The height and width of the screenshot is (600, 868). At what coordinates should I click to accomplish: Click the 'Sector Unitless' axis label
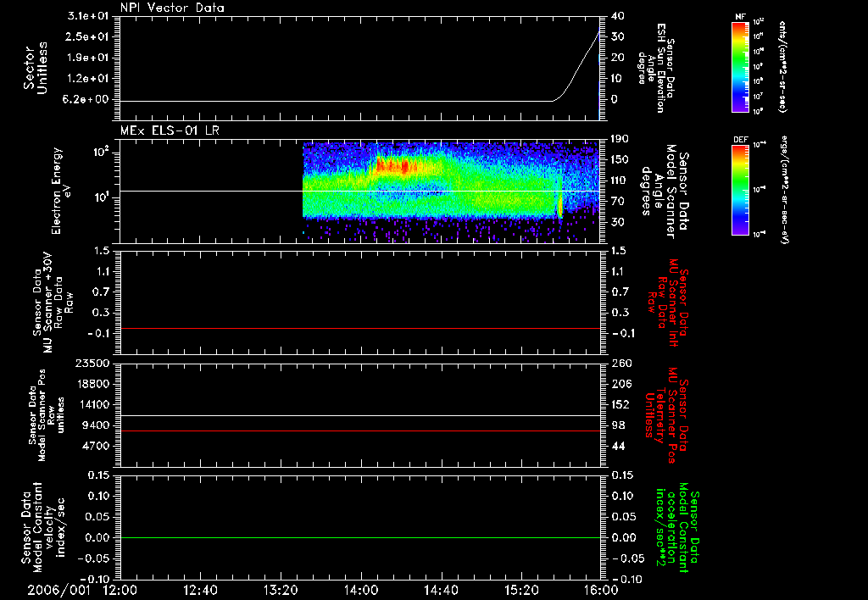(x=36, y=68)
